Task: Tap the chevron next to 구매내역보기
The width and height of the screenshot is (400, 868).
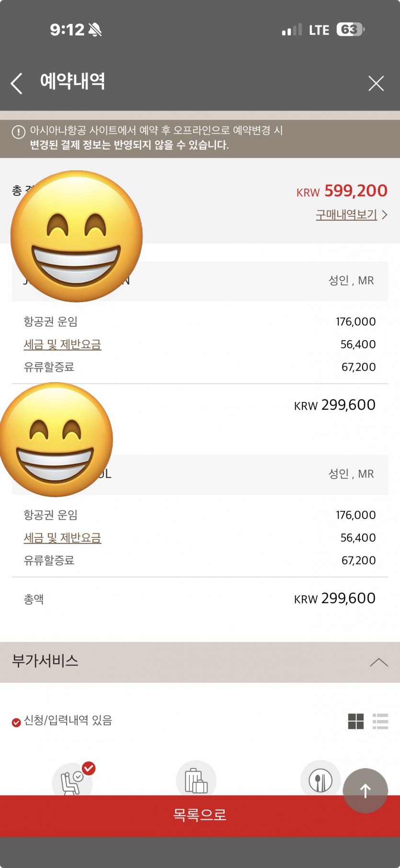Action: click(x=384, y=215)
